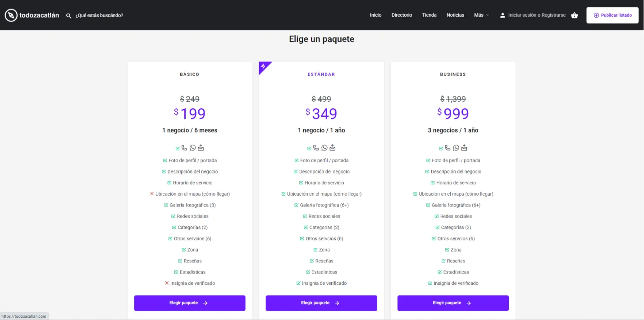Click the search magnifier icon
Image resolution: width=644 pixels, height=320 pixels.
[69, 15]
